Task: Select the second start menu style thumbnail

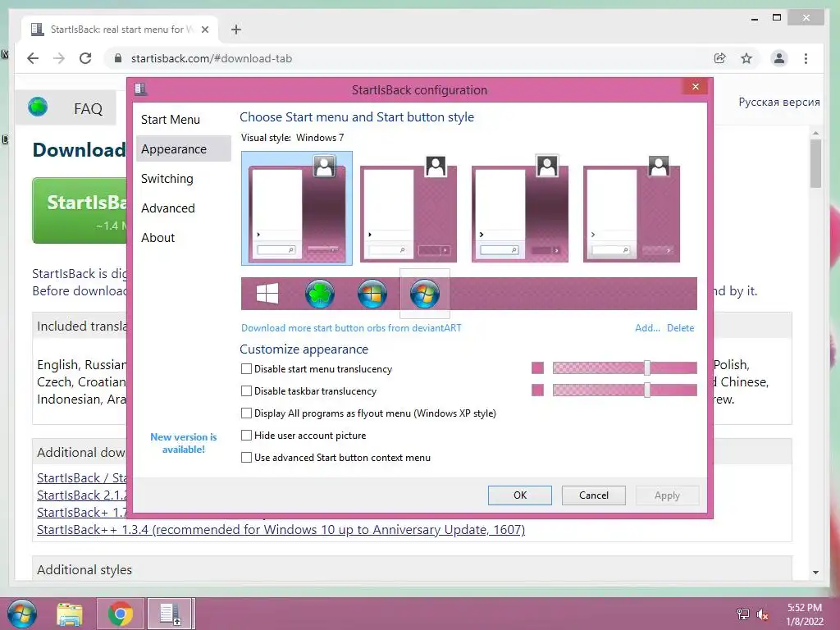Action: 409,209
